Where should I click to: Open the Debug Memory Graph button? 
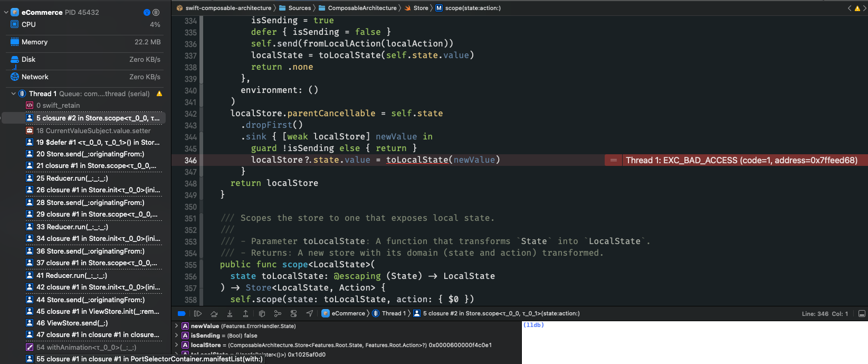(278, 313)
